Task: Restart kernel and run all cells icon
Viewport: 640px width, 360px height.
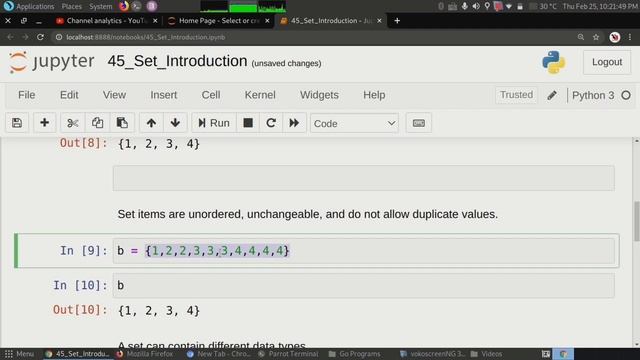Action: tap(294, 123)
